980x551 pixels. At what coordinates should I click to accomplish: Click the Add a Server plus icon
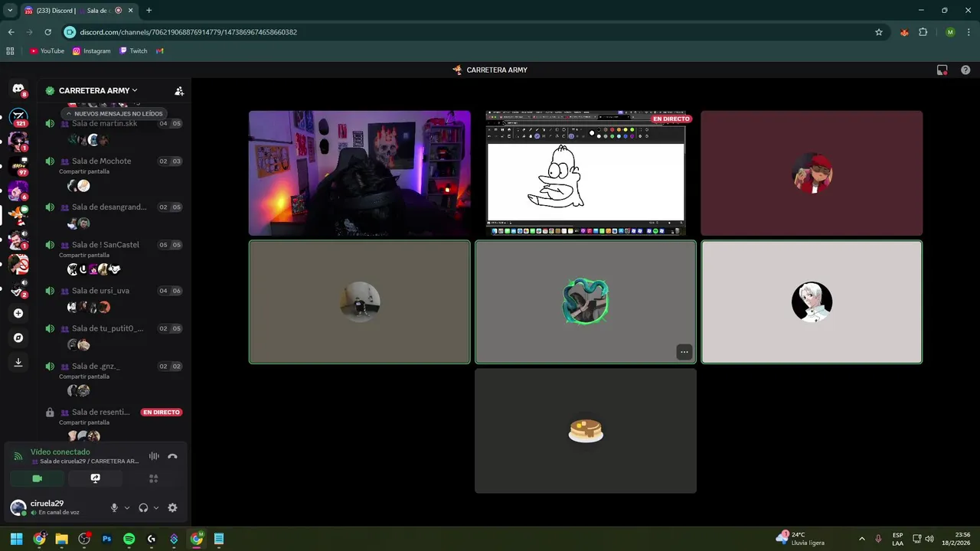pyautogui.click(x=18, y=313)
